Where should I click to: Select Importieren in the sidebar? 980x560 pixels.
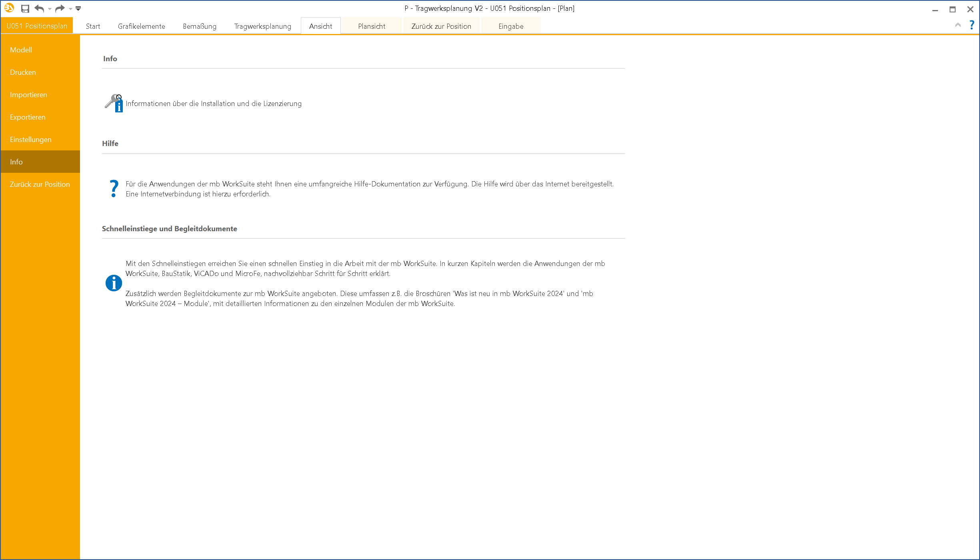(x=40, y=95)
